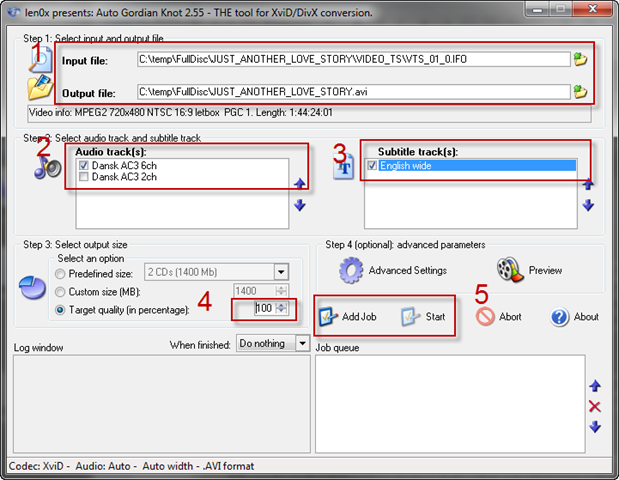Viewport: 619px width, 480px height.
Task: Click the application icon in title bar
Action: click(x=14, y=12)
